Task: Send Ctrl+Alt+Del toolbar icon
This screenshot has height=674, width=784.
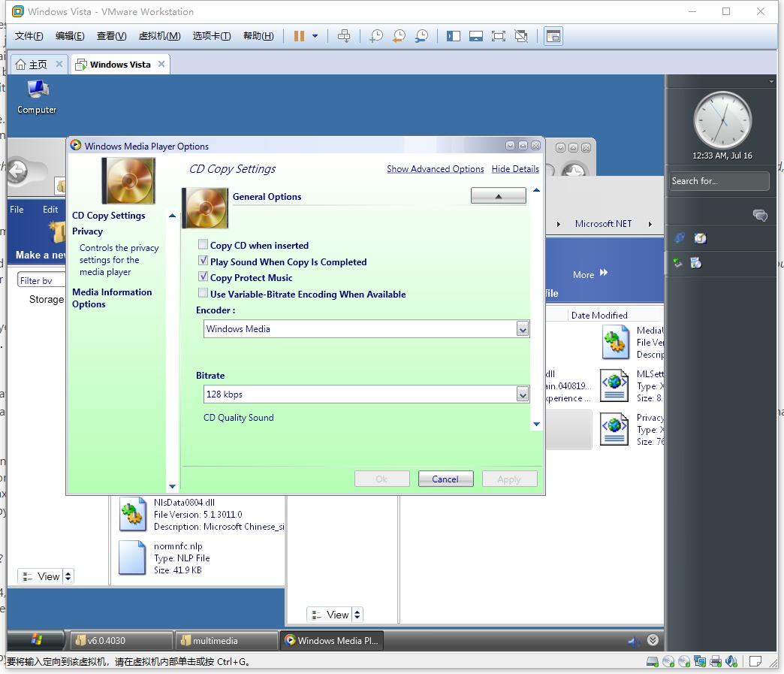Action: click(x=344, y=36)
